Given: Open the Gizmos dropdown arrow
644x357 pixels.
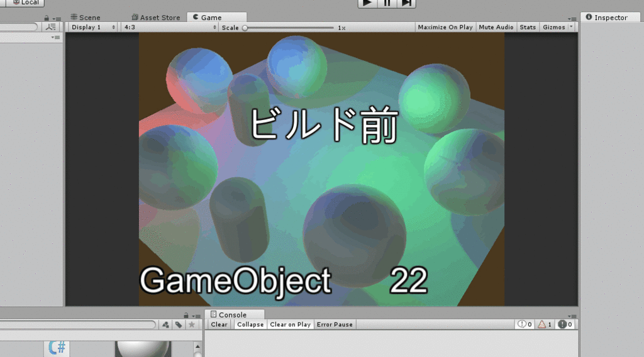Looking at the screenshot, I should point(571,27).
